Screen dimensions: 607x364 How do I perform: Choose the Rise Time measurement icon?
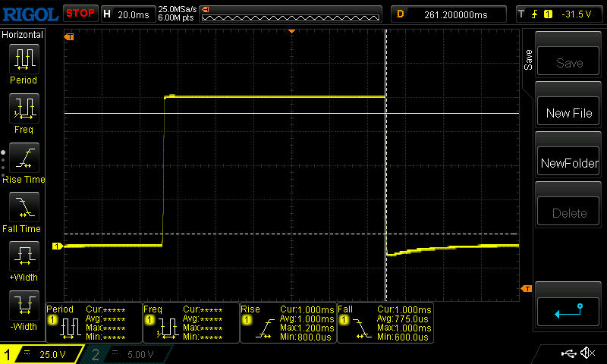23,157
